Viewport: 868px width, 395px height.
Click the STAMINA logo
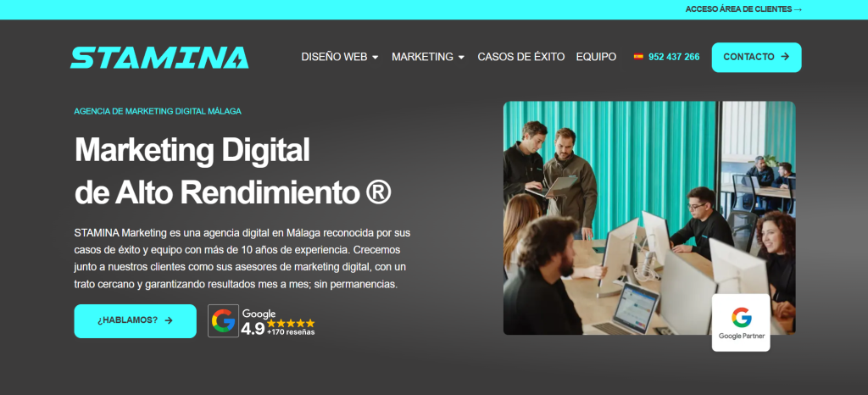click(x=159, y=57)
